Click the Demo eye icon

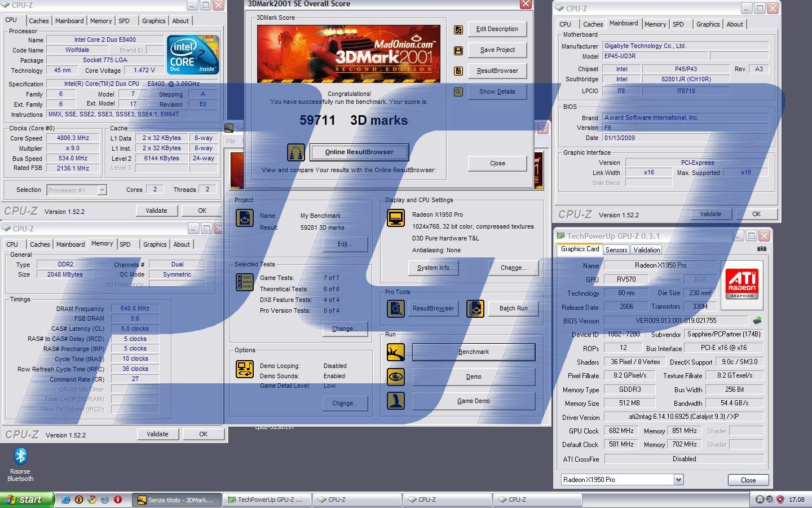396,376
